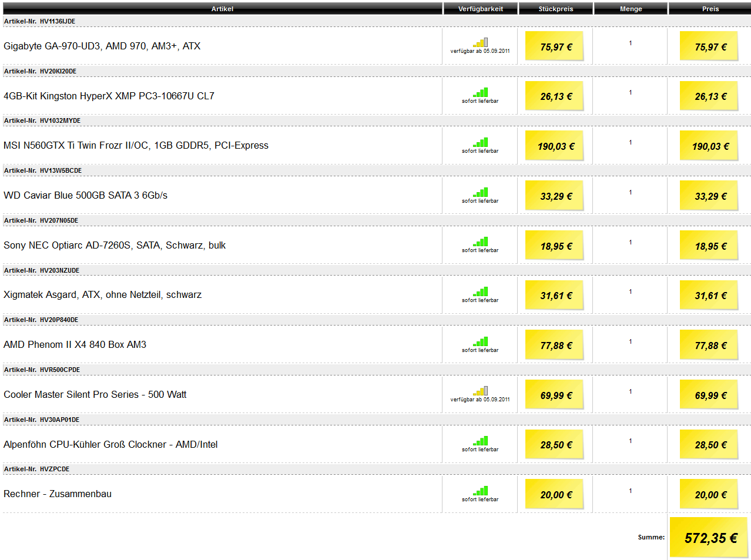Click availability bars icon for Gigabyte GA-970-UD3
Image resolution: width=751 pixels, height=560 pixels.
pyautogui.click(x=481, y=42)
